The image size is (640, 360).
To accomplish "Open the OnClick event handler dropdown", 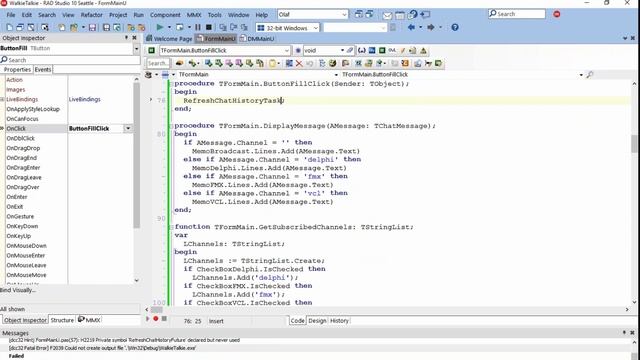I will pos(128,129).
